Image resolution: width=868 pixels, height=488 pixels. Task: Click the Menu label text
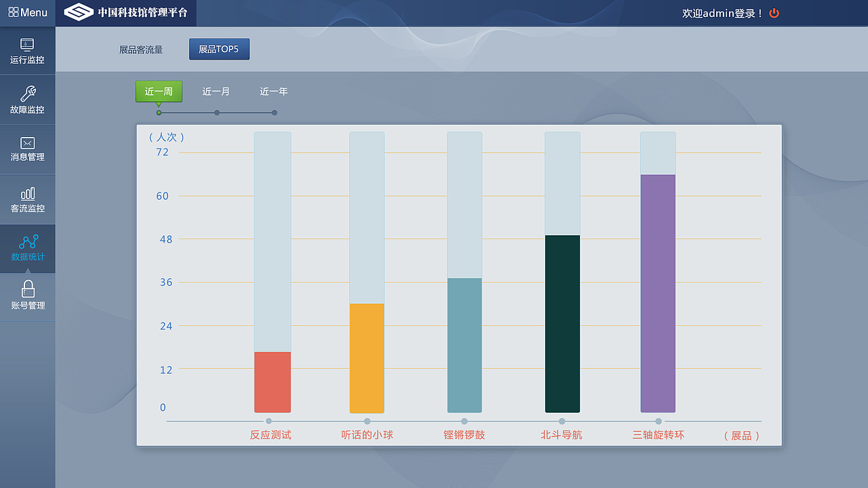tap(34, 12)
